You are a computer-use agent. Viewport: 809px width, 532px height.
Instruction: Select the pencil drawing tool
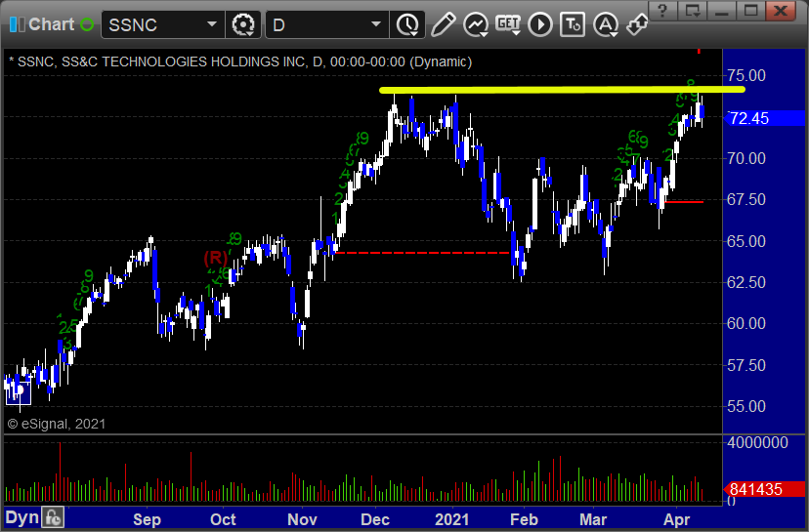point(443,24)
